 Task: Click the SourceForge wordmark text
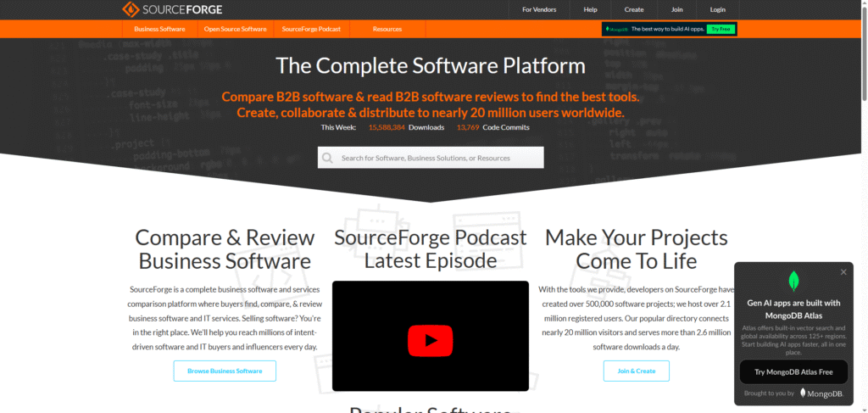[x=181, y=10]
